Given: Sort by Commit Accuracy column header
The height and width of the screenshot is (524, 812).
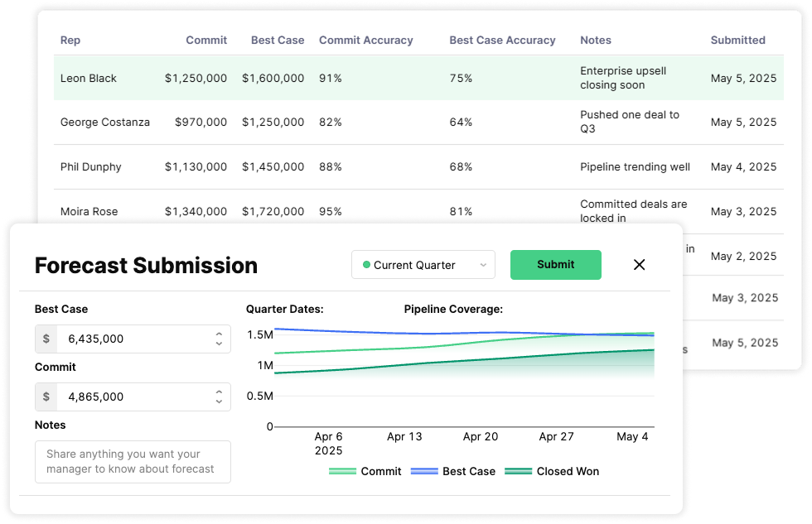Looking at the screenshot, I should click(x=365, y=40).
